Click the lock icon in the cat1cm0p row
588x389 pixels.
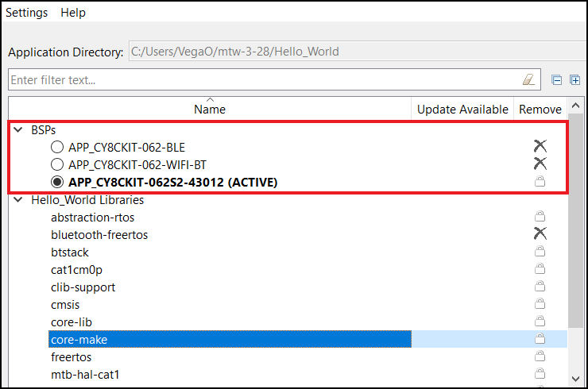click(540, 268)
